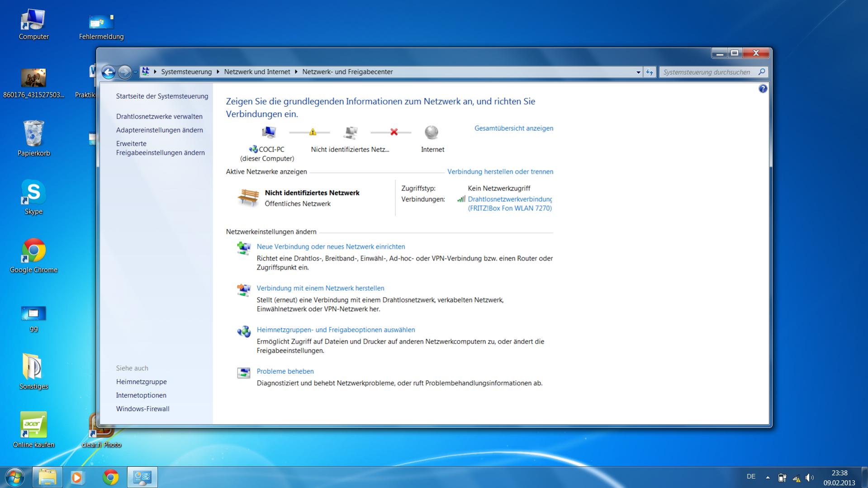Click the Control Panel taskbar button

point(142,477)
